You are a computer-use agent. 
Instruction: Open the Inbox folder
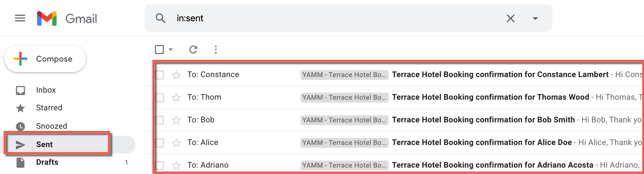pos(46,90)
